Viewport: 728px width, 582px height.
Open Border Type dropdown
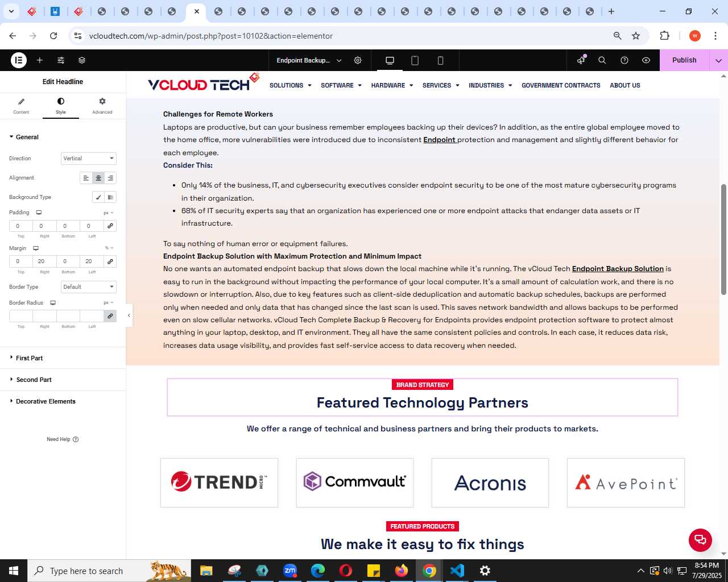click(x=89, y=287)
